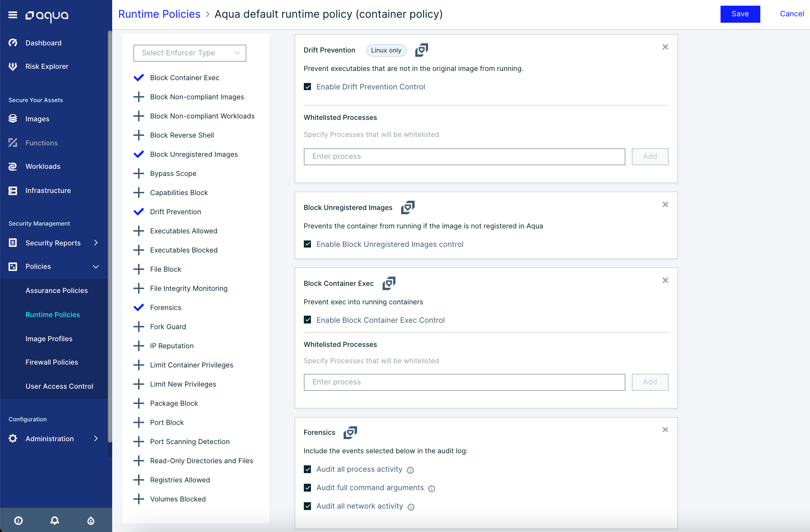Open the hamburger menu icon
Viewport: 810px width, 532px height.
(13, 15)
